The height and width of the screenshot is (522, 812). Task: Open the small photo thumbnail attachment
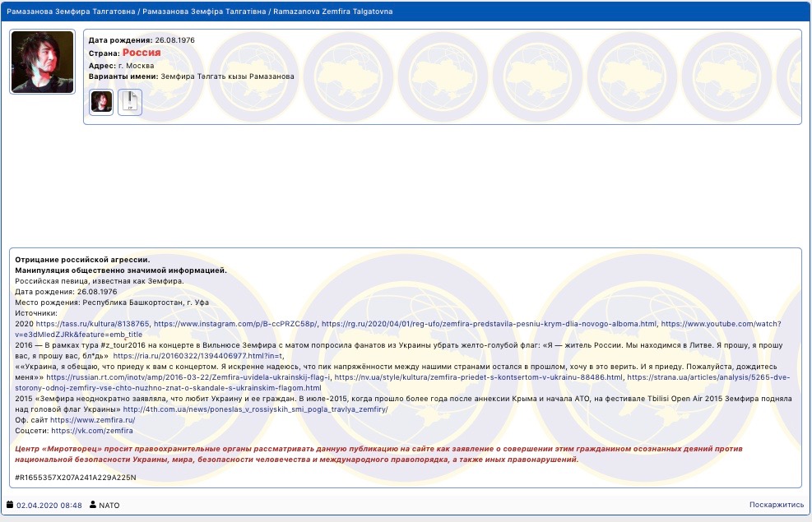click(101, 102)
